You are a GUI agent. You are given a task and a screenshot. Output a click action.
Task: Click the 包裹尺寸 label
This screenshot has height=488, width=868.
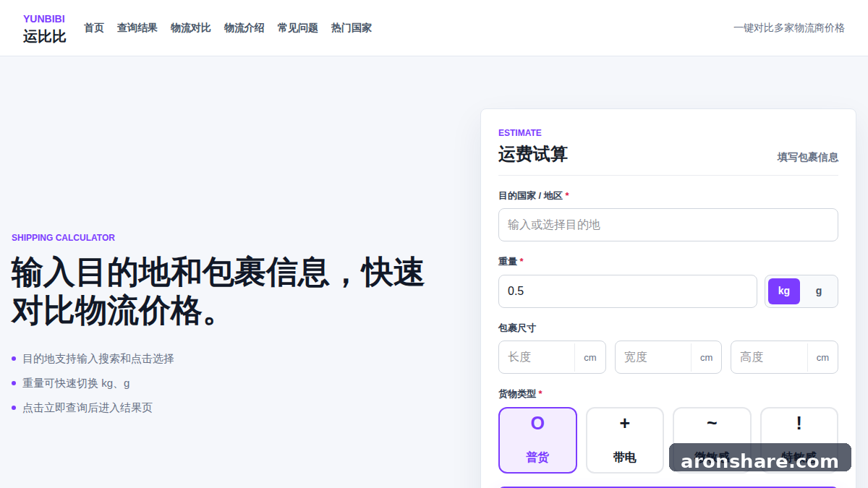[x=517, y=328]
